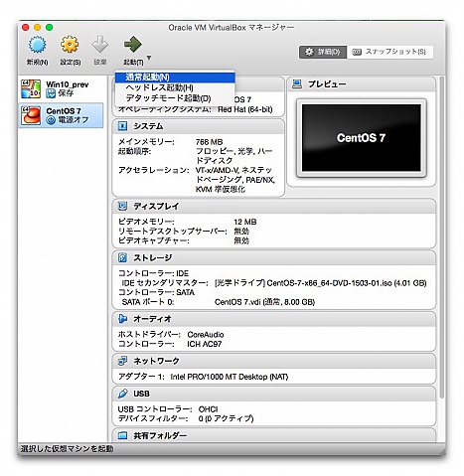Click the saved-state icon beside 保存
This screenshot has width=464, height=476.
51,93
